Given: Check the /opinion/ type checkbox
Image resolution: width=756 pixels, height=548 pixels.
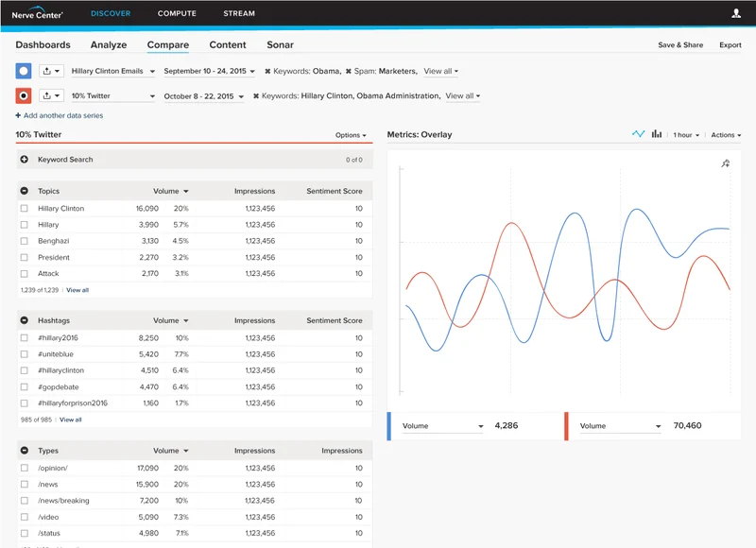Looking at the screenshot, I should tap(25, 468).
